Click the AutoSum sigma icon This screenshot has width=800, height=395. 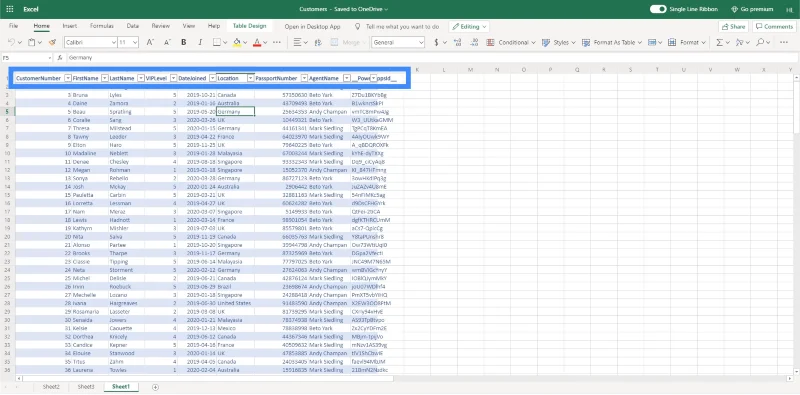(x=719, y=42)
